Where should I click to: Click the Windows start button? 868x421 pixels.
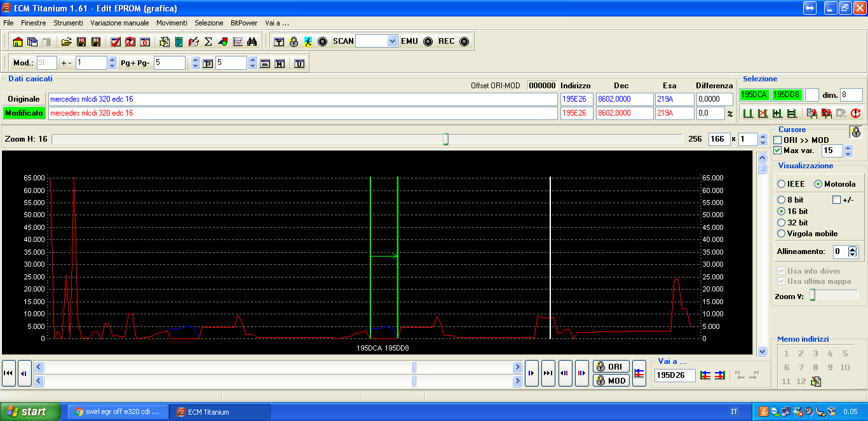pyautogui.click(x=31, y=411)
